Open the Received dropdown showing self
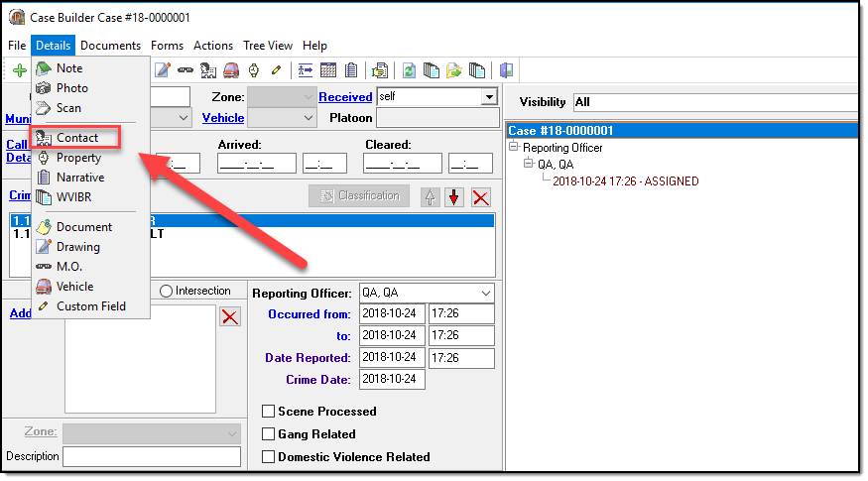 (488, 97)
